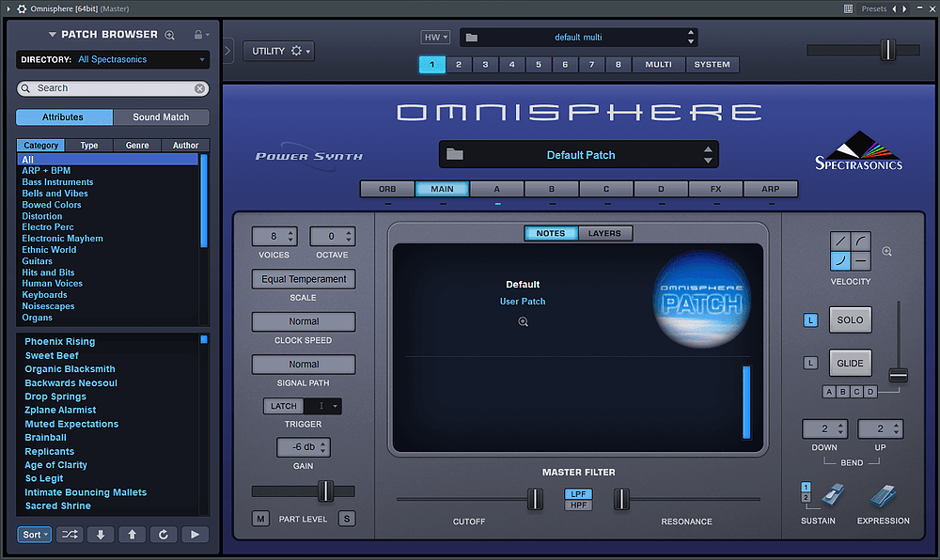
Task: Switch the filter from LPF to HPF
Action: tap(578, 504)
